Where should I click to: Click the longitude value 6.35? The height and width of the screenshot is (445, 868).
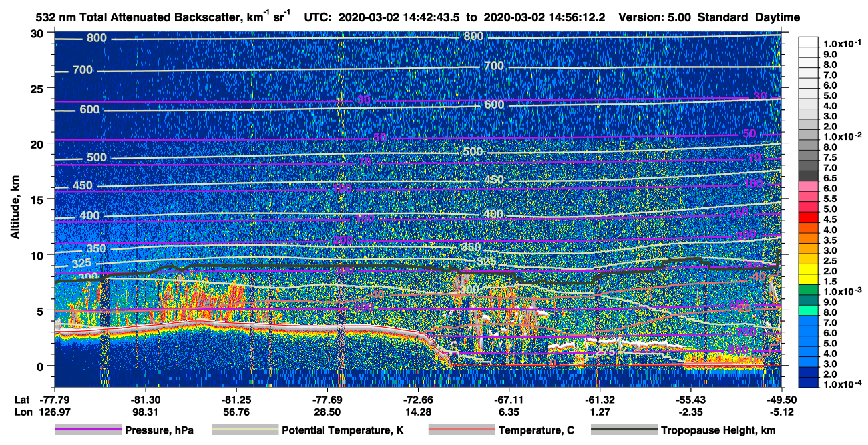509,412
